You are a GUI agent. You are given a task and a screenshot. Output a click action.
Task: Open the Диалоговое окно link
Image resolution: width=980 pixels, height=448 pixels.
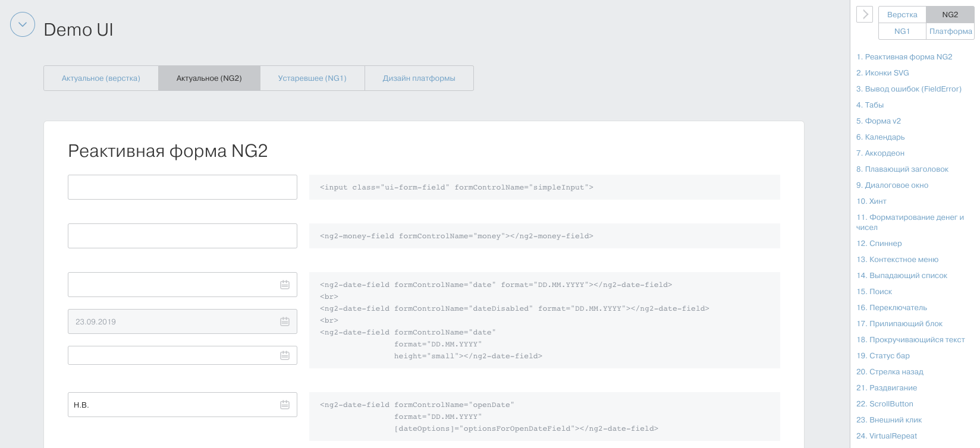pos(892,185)
